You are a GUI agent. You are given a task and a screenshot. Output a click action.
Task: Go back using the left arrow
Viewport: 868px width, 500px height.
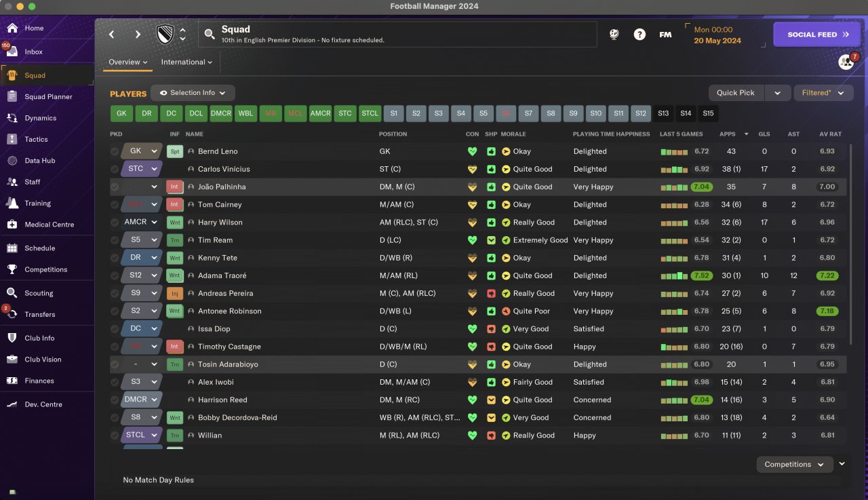(x=112, y=34)
